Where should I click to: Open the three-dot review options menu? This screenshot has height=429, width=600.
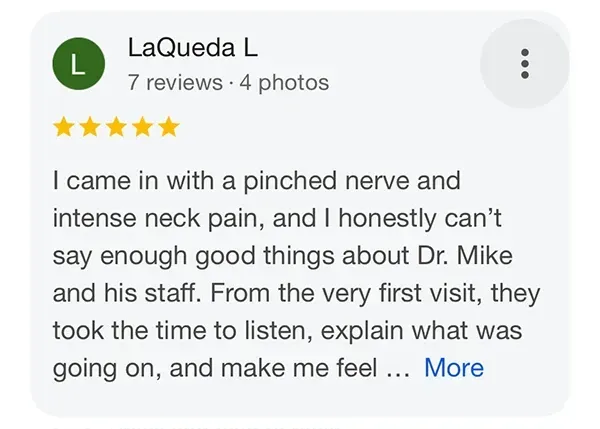pyautogui.click(x=525, y=64)
